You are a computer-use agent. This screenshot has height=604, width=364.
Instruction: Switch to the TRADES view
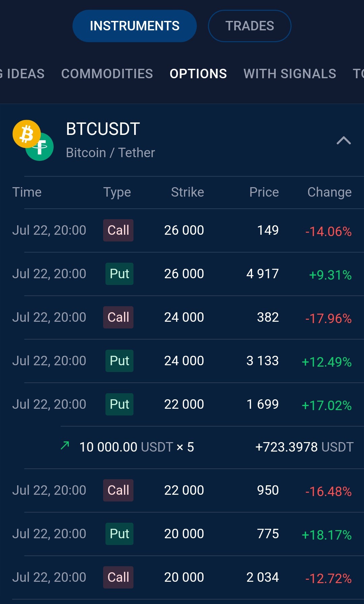(250, 26)
